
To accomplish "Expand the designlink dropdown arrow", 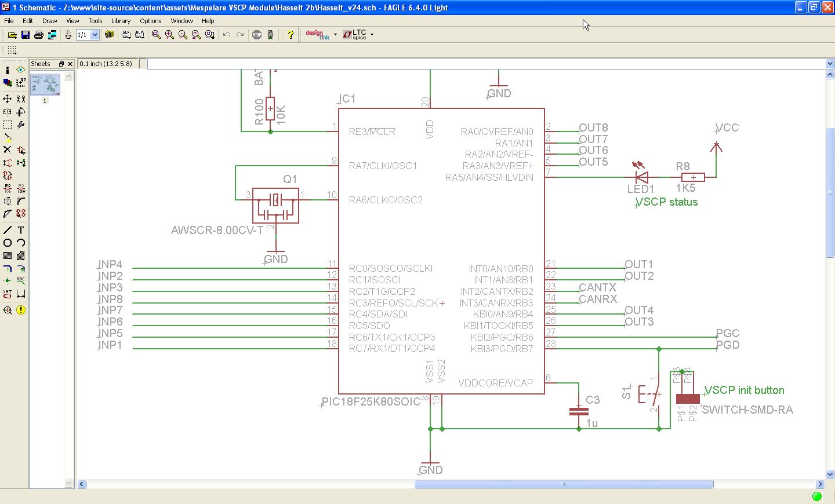I will tap(335, 35).
